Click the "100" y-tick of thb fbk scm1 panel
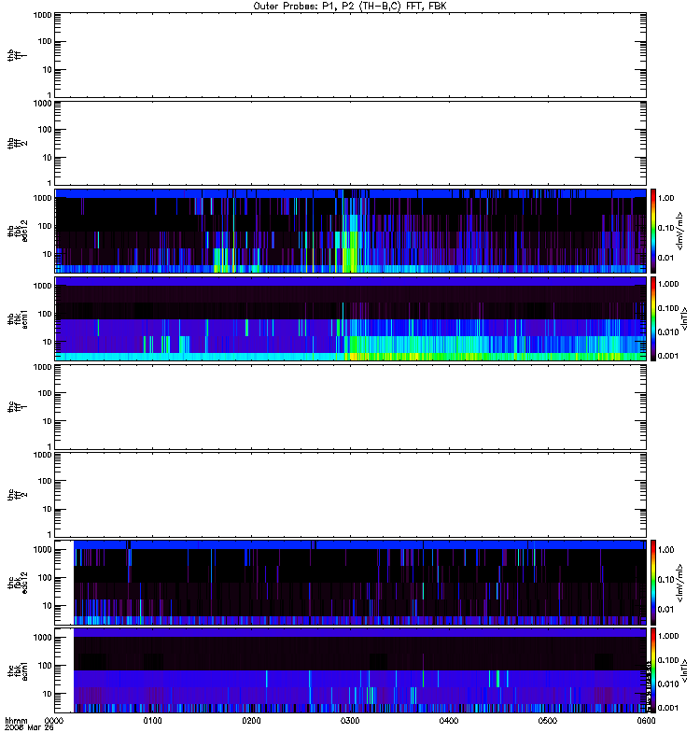 45,314
